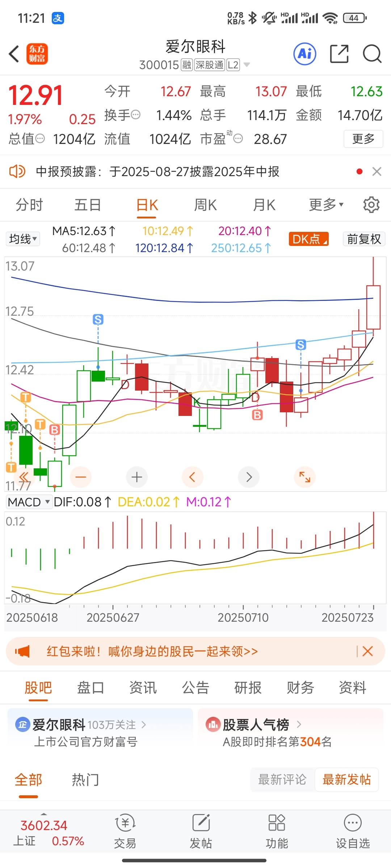Open 红包来啦 promotion link
The width and height of the screenshot is (391, 868).
click(152, 651)
